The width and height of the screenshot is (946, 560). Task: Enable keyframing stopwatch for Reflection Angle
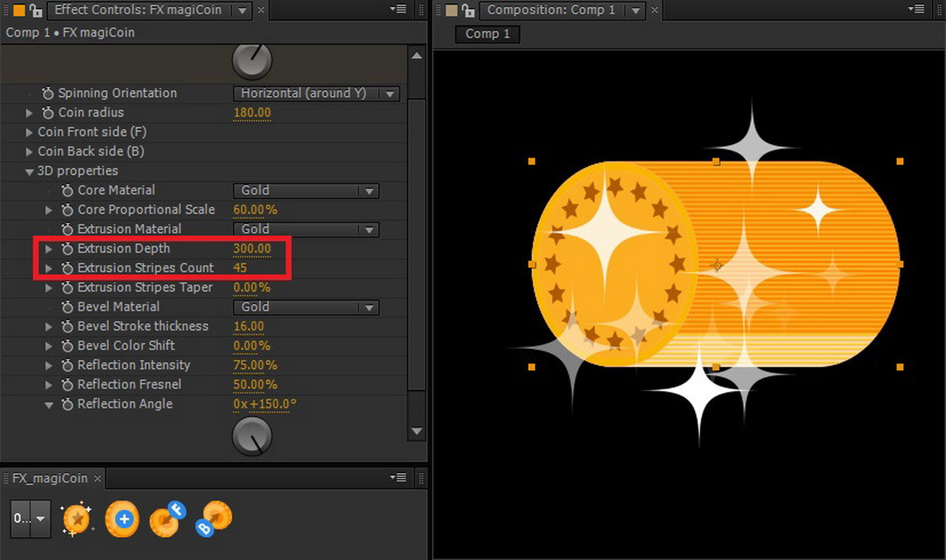pyautogui.click(x=67, y=404)
